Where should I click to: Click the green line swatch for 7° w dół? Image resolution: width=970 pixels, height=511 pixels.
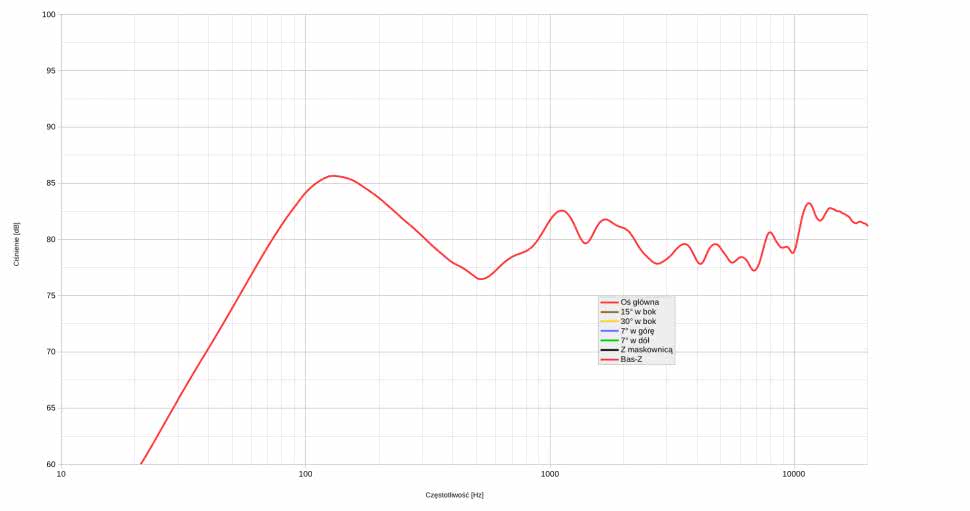point(609,340)
